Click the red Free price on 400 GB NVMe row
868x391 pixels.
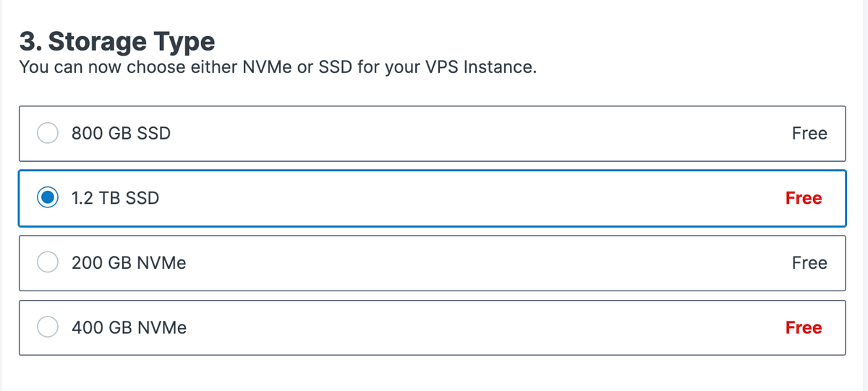click(x=804, y=328)
